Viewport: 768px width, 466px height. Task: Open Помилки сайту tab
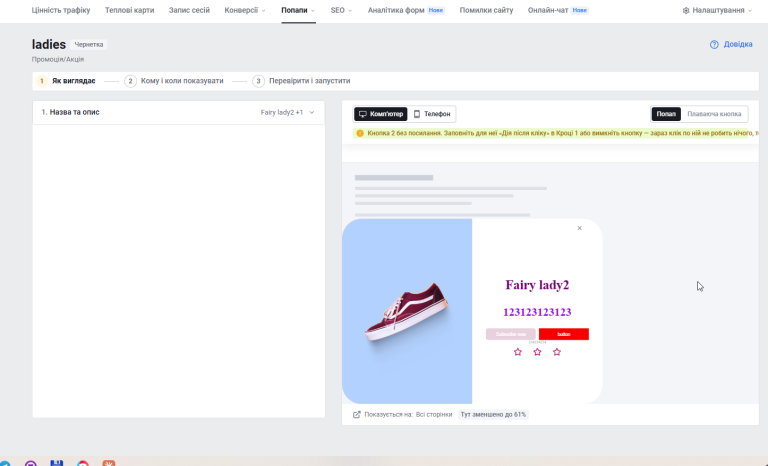[486, 10]
